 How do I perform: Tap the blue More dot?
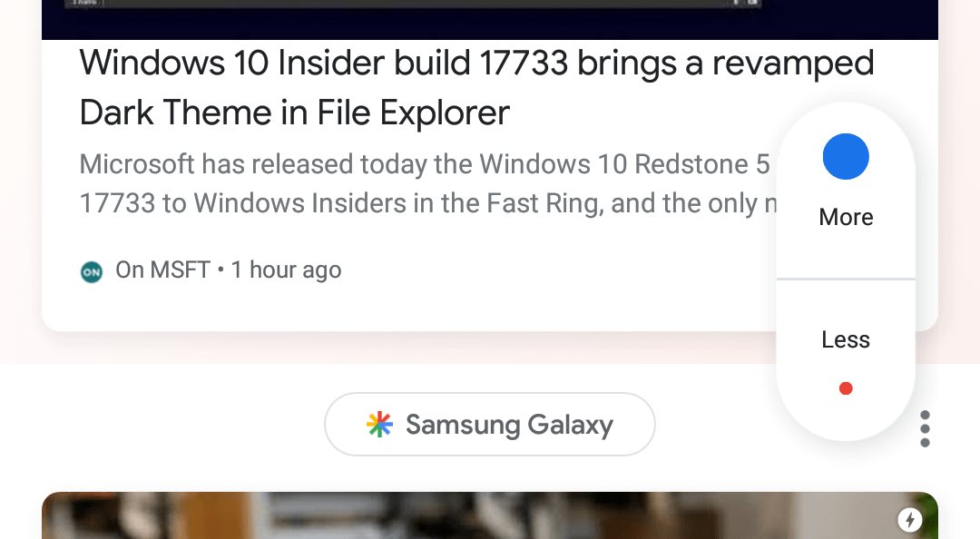pos(846,157)
